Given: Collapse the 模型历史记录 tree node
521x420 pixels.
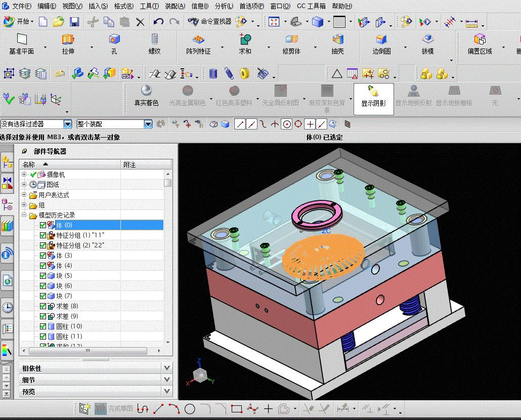Looking at the screenshot, I should coord(24,215).
